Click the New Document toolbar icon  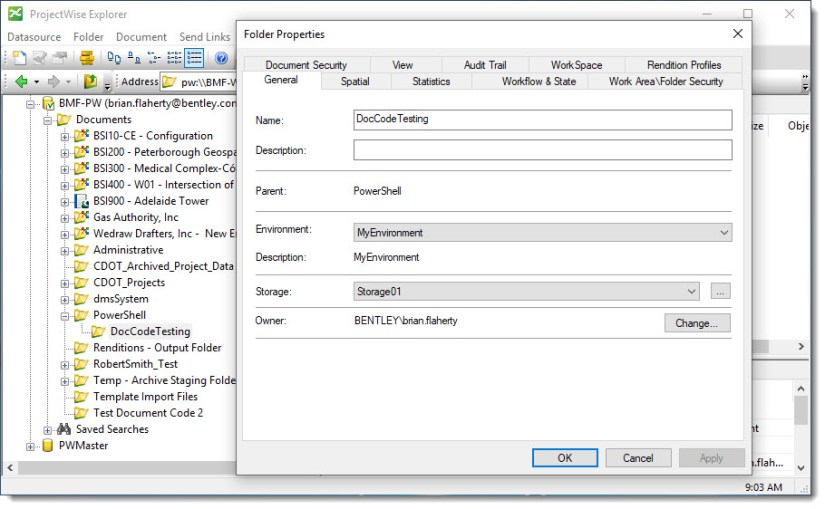tap(19, 57)
